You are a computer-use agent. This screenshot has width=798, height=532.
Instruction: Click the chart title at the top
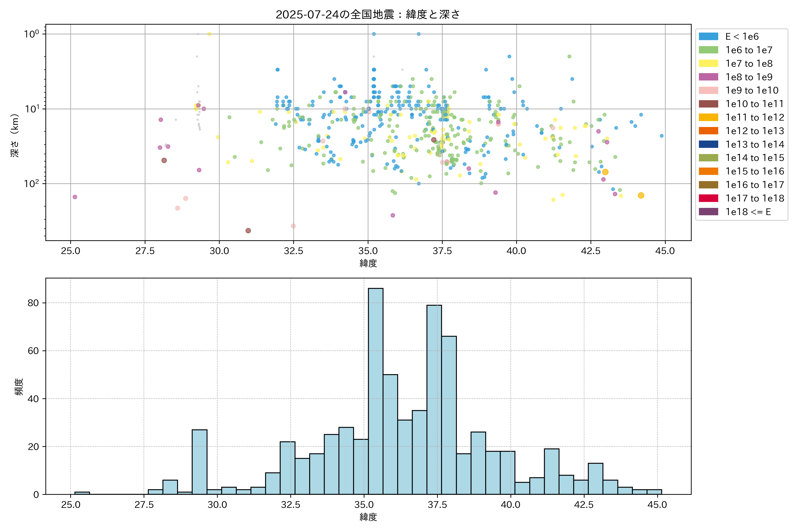pyautogui.click(x=368, y=14)
